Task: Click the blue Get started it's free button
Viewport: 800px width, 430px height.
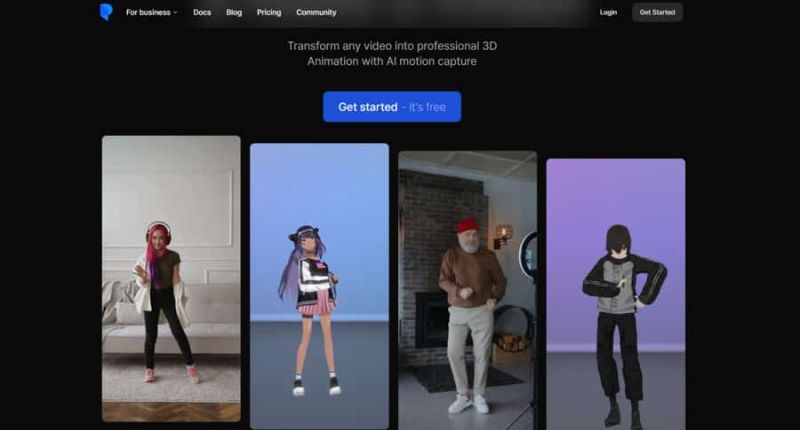Action: [x=392, y=107]
